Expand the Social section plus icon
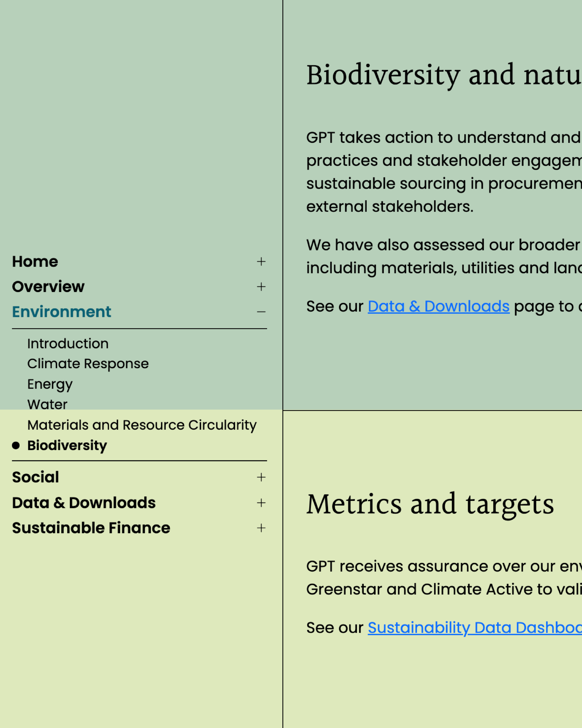The height and width of the screenshot is (728, 582). 261,477
